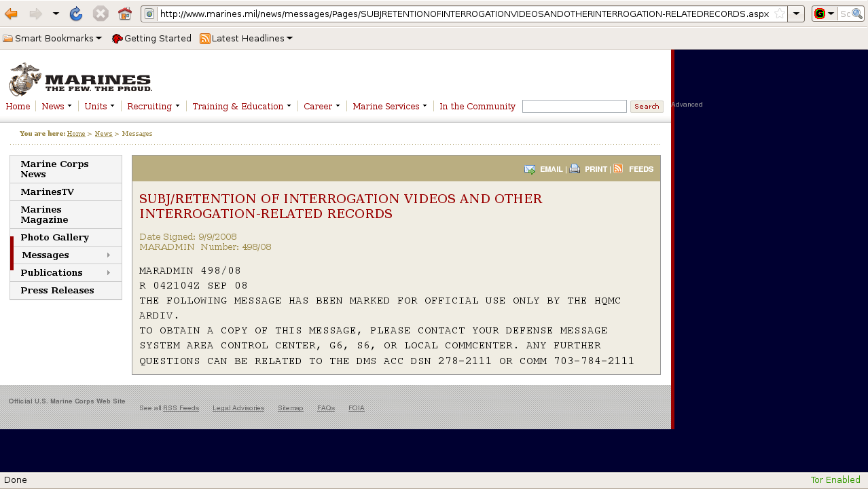Select Photo Gallery in the sidebar
Screen dimensions: 868x489
coord(55,238)
